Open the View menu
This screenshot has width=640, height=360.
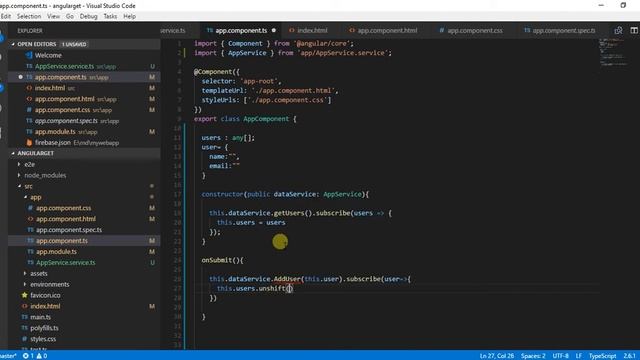tap(53, 16)
